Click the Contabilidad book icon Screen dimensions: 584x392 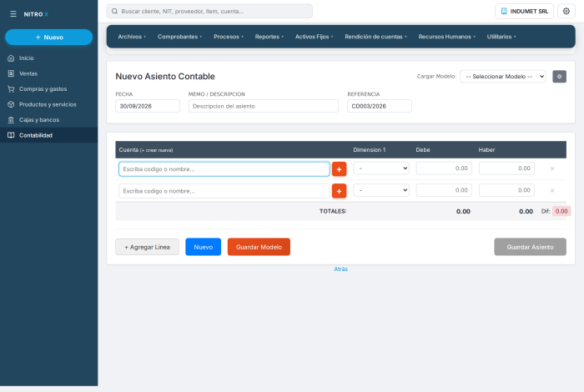coord(11,135)
